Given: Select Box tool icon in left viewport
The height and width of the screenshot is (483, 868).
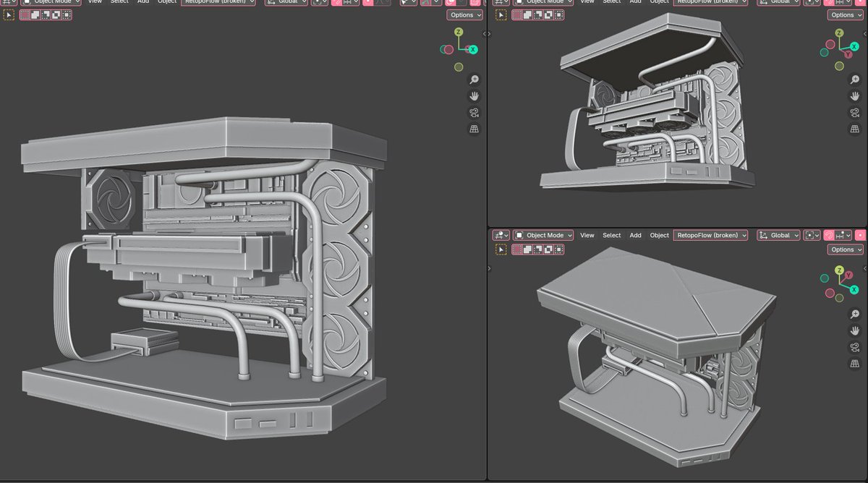Looking at the screenshot, I should click(x=9, y=14).
